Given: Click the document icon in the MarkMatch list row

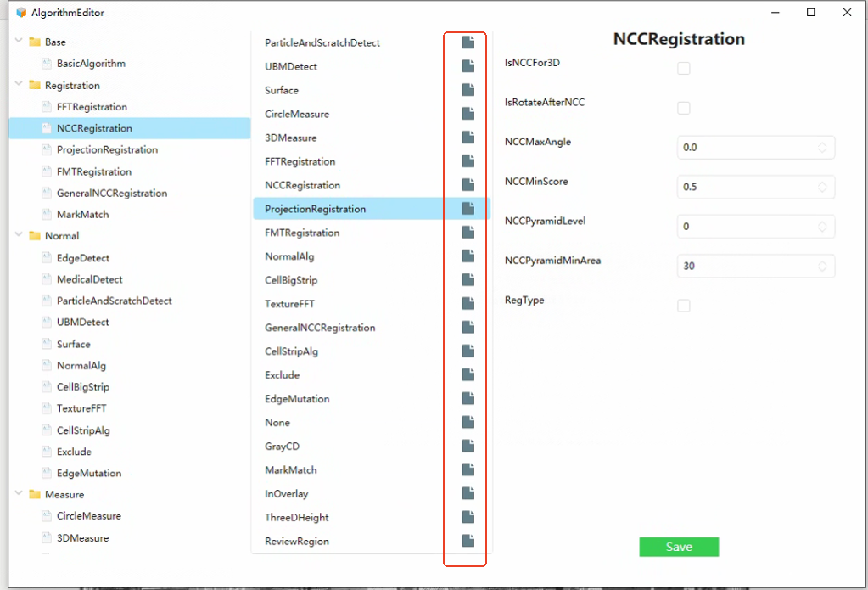Looking at the screenshot, I should pyautogui.click(x=468, y=469).
